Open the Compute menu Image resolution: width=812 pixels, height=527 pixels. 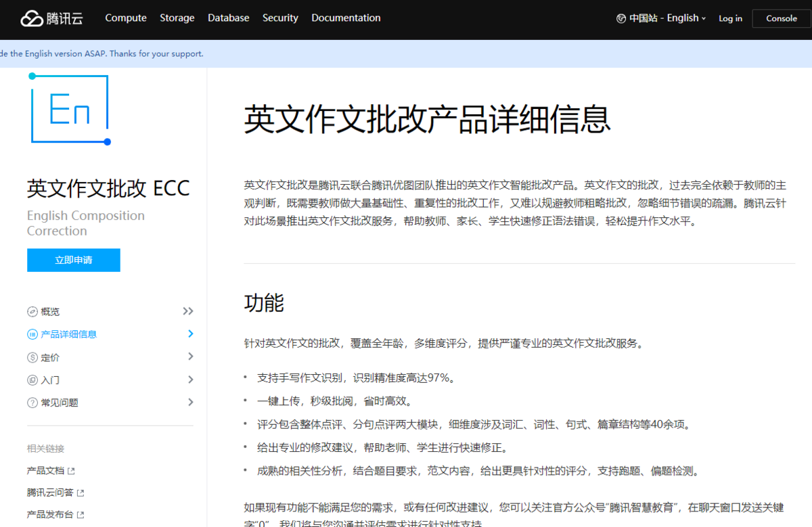pyautogui.click(x=126, y=18)
